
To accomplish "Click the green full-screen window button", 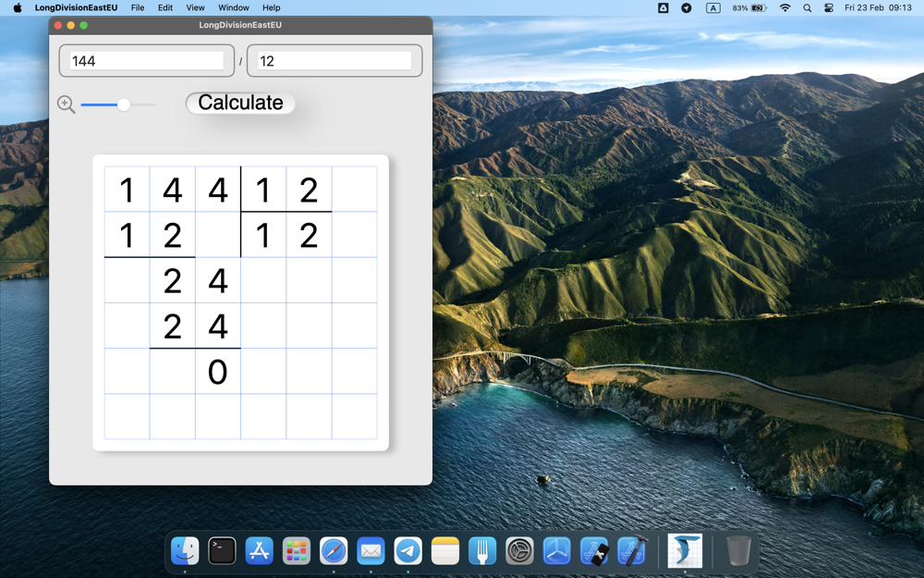I will point(84,25).
